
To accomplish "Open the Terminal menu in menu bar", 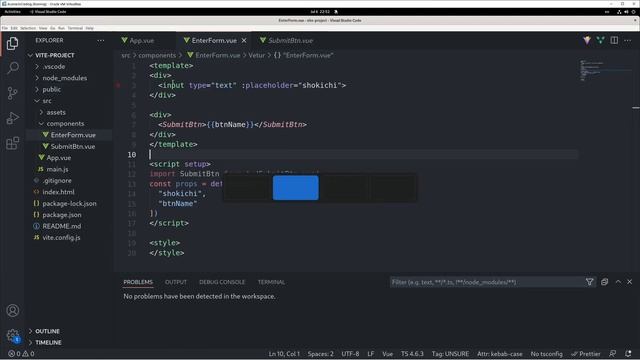I will 75,28.
